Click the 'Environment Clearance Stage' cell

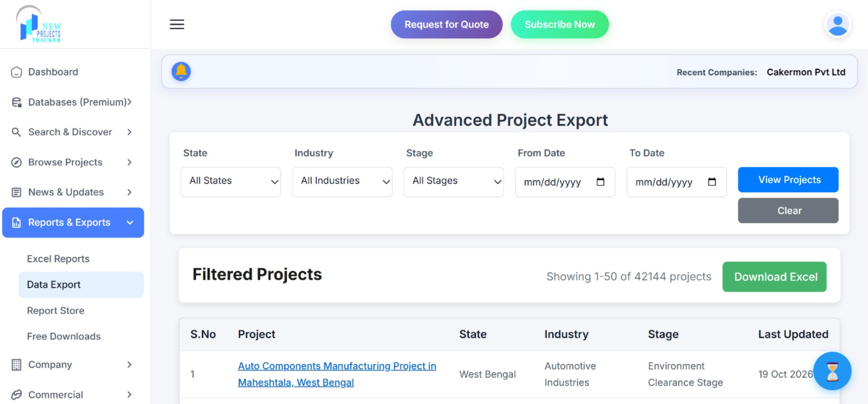pos(685,374)
